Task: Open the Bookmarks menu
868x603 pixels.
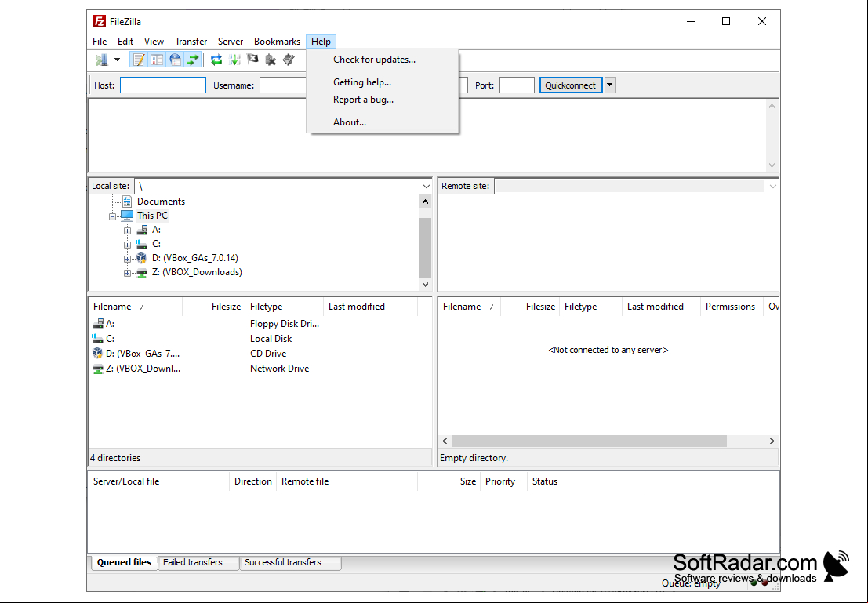Action: click(277, 42)
